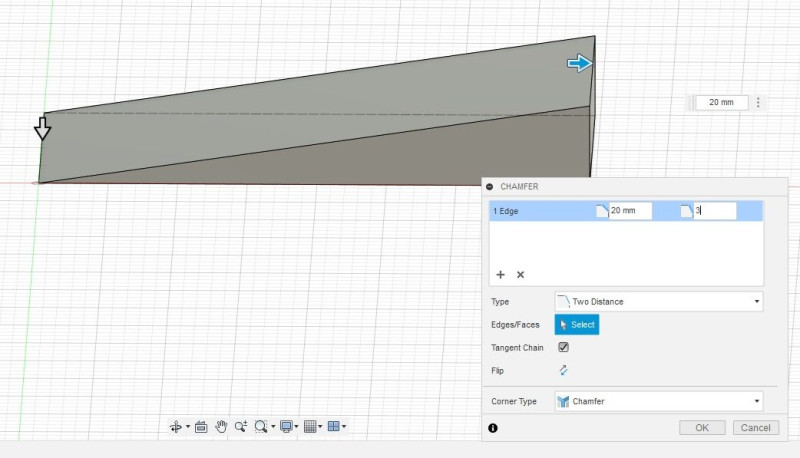800x458 pixels.
Task: Open the Orbit tool dropdown arrow
Action: coord(188,426)
